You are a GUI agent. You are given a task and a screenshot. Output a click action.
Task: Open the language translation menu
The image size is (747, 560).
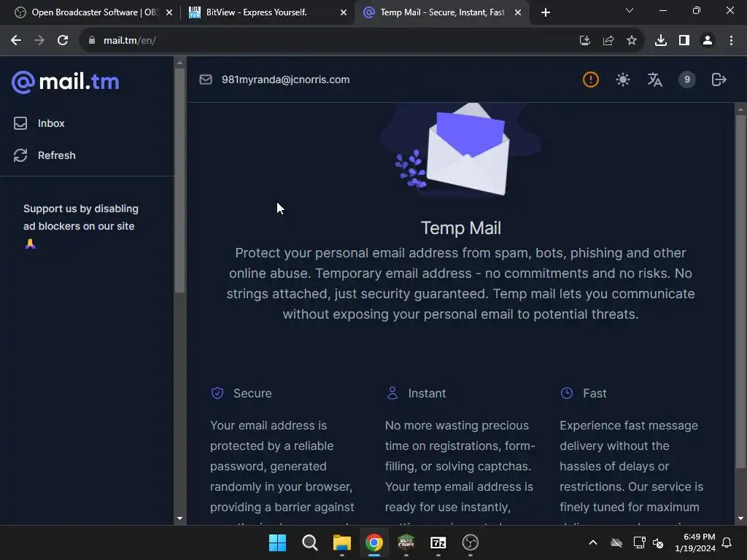click(x=654, y=79)
